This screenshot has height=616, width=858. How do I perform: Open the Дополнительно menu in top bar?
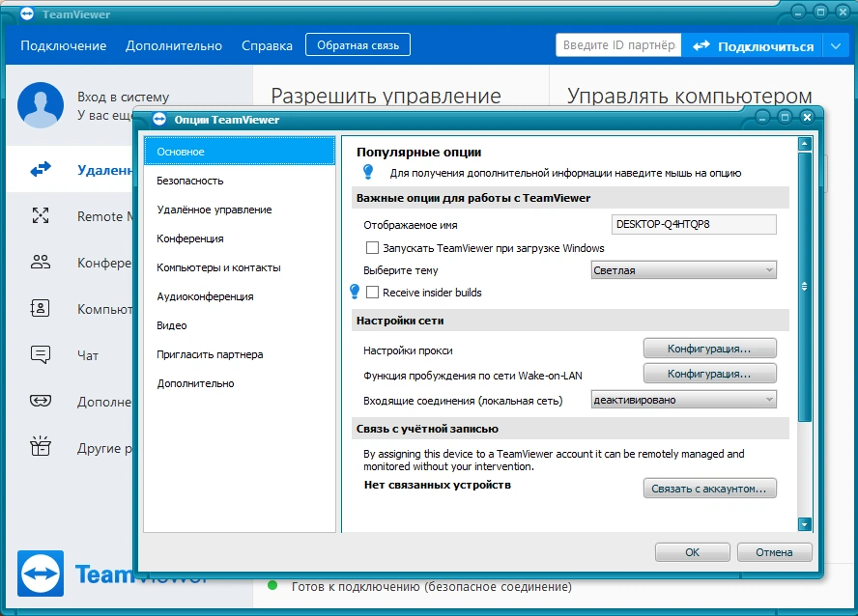(174, 46)
